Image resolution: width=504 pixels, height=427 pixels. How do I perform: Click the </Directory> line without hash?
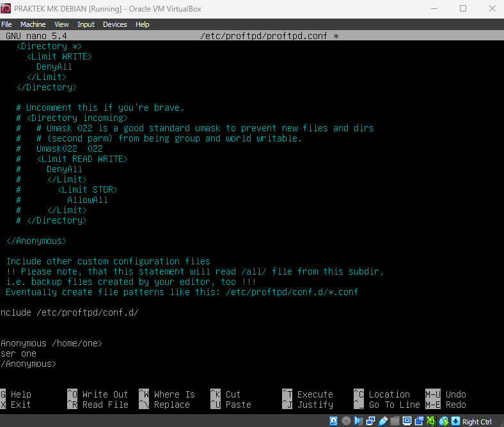pyautogui.click(x=46, y=87)
